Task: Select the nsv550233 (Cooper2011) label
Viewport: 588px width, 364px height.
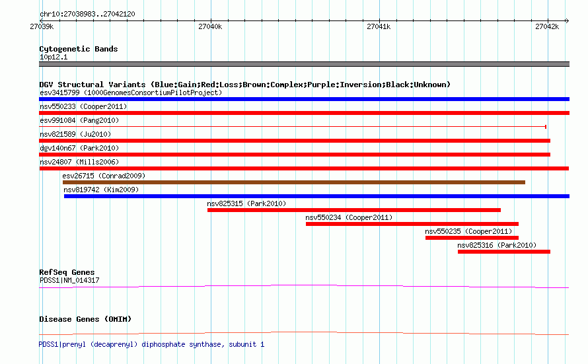Action: point(83,106)
